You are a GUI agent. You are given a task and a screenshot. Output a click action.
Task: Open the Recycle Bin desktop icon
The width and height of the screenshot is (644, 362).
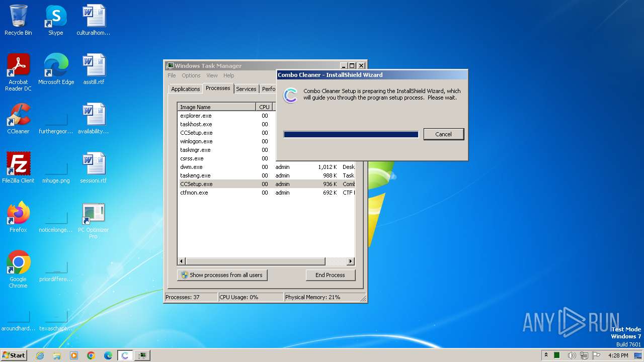pyautogui.click(x=18, y=20)
